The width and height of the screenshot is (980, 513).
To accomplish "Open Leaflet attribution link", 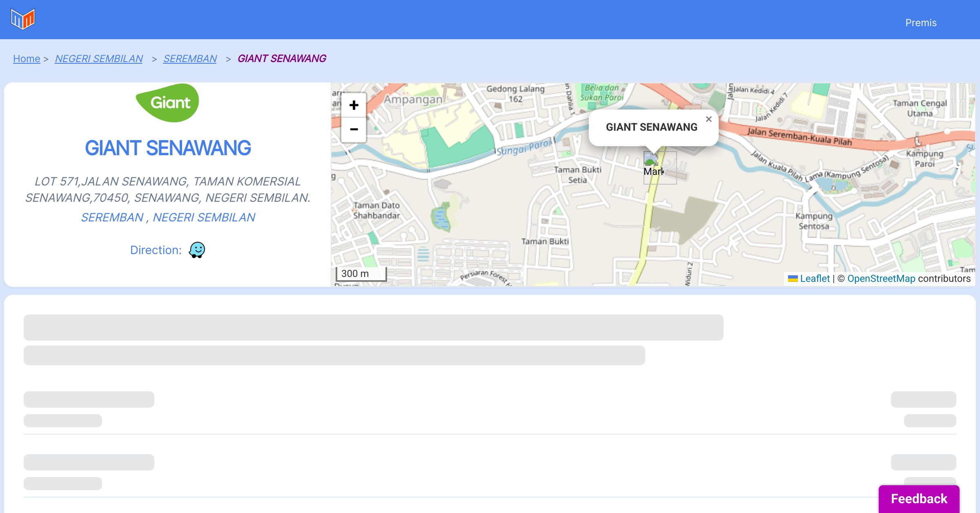I will (x=815, y=279).
